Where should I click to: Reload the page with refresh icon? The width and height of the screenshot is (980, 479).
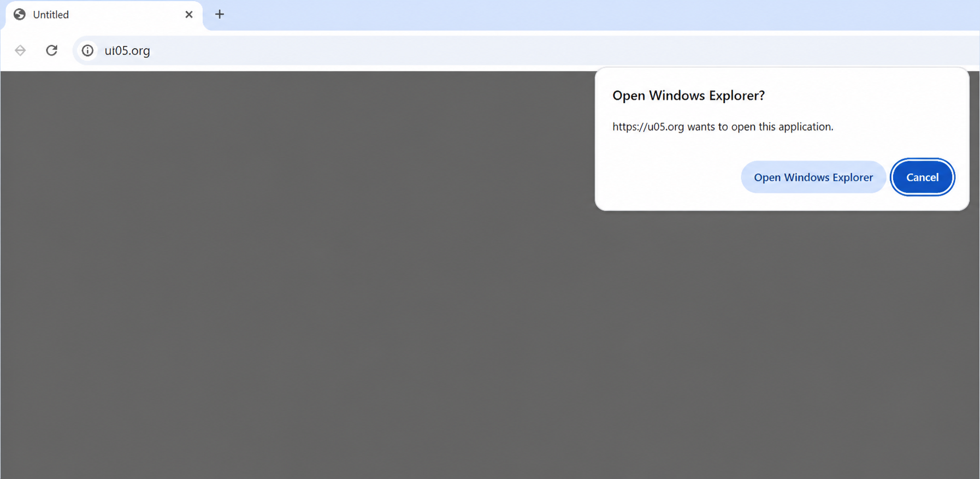pyautogui.click(x=51, y=50)
